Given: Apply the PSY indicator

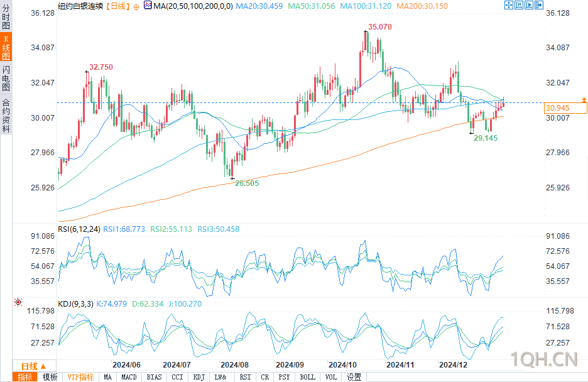Looking at the screenshot, I should tap(284, 377).
